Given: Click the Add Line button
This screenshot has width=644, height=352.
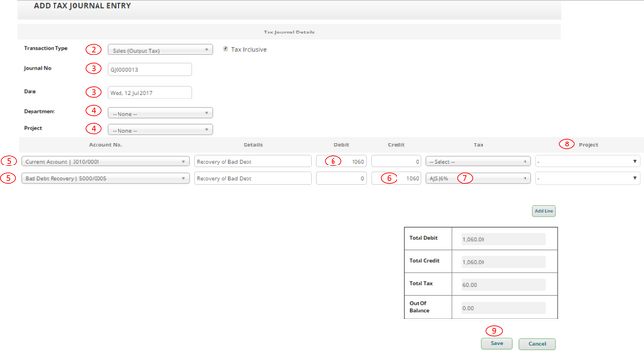Looking at the screenshot, I should tap(544, 211).
